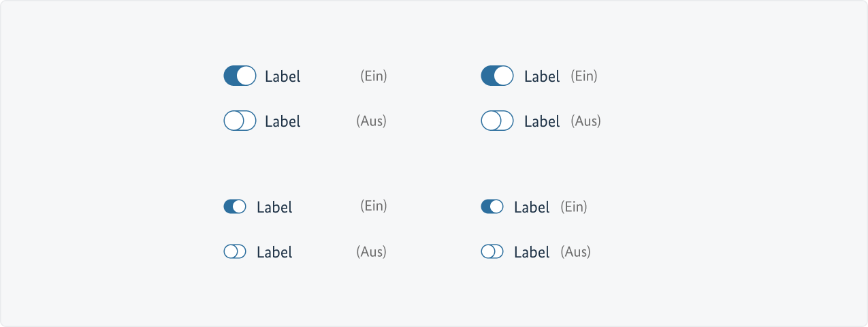This screenshot has height=327, width=868.
Task: Enable the small 'Aus' switch in left column
Action: [234, 251]
